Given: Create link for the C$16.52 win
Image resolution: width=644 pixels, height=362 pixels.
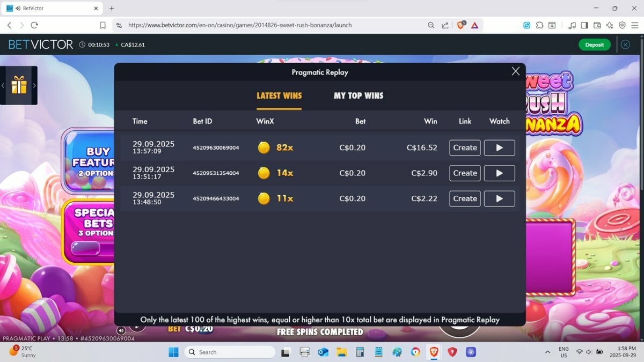Looking at the screenshot, I should [465, 147].
